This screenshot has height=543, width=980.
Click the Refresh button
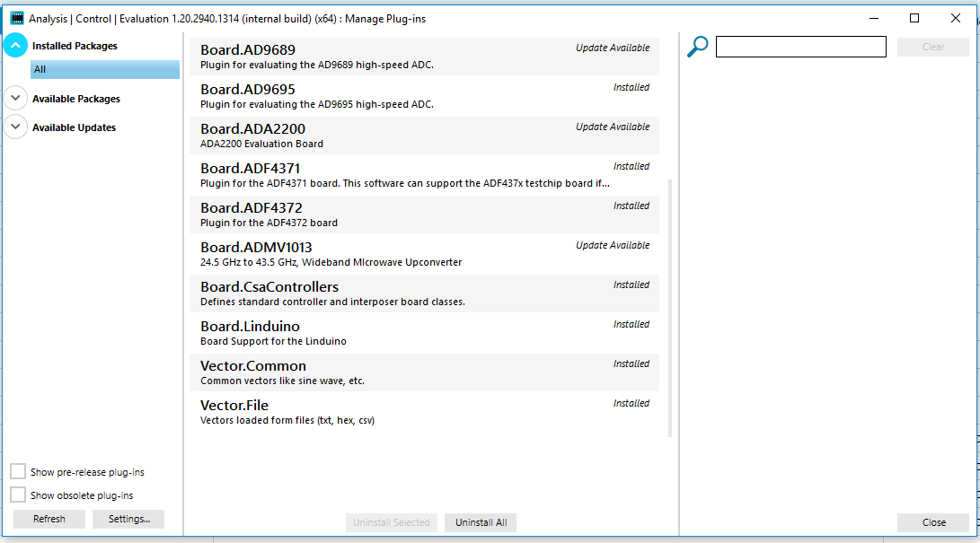pos(49,519)
